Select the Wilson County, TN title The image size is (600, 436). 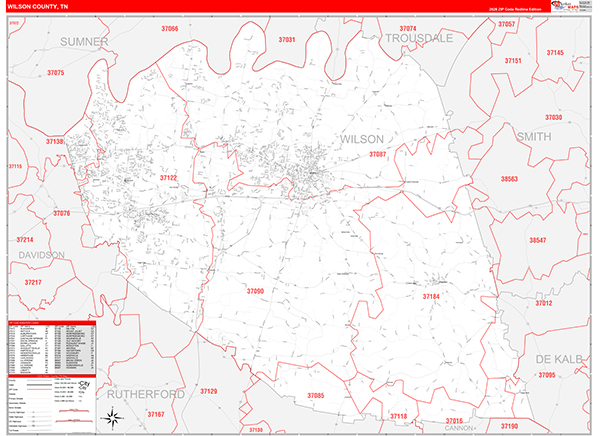tap(38, 7)
